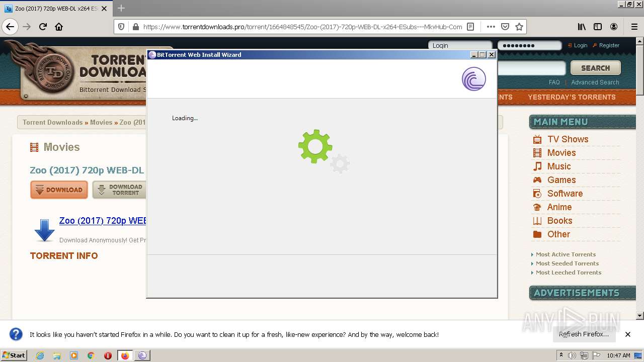Close the Zoo (2017) tab
Viewport: 644px width, 362px height.
(104, 9)
